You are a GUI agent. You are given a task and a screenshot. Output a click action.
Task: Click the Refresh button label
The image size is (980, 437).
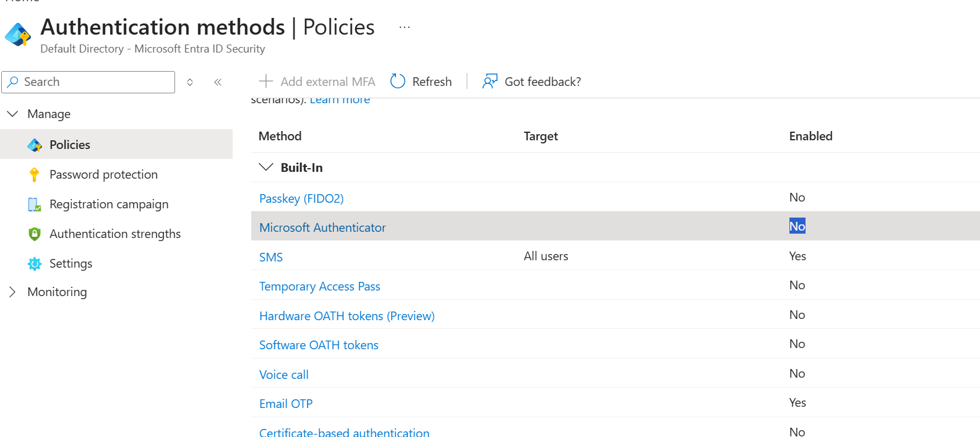[x=432, y=82]
